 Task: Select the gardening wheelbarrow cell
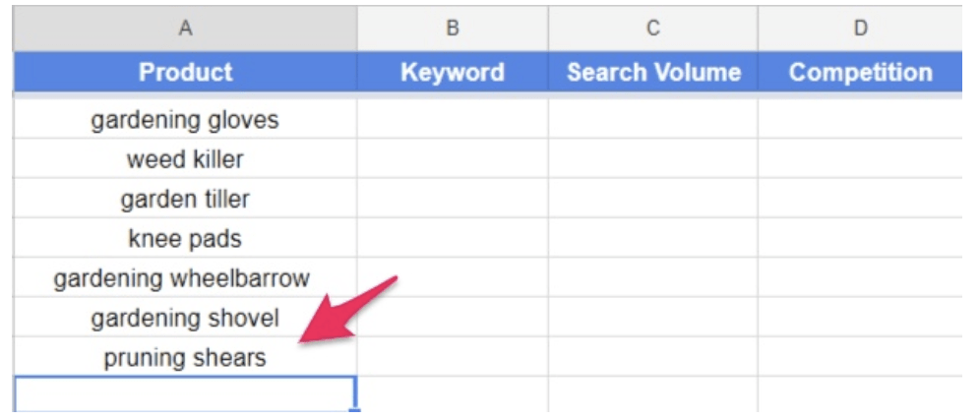[185, 278]
